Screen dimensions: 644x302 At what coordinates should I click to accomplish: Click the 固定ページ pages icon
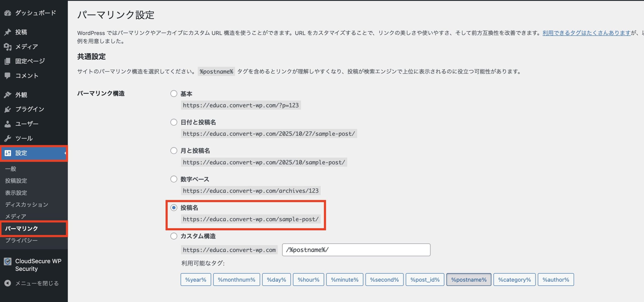coord(8,61)
